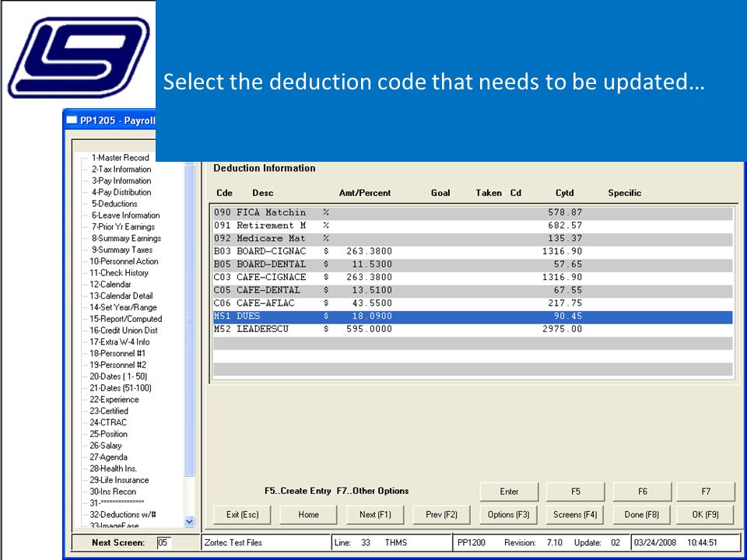This screenshot has width=747, height=560.
Task: Open 13-Calendar Detail screen
Action: coord(121,296)
